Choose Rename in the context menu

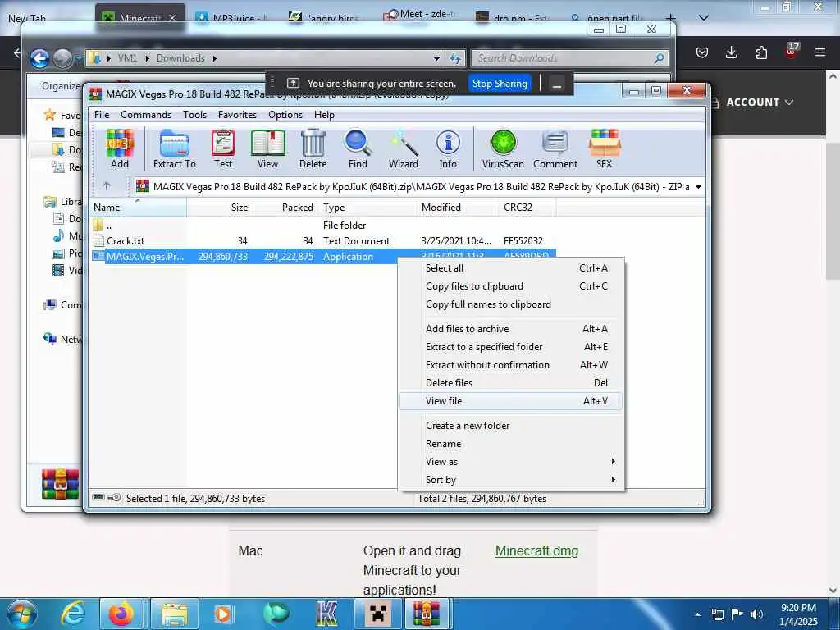[511, 444]
